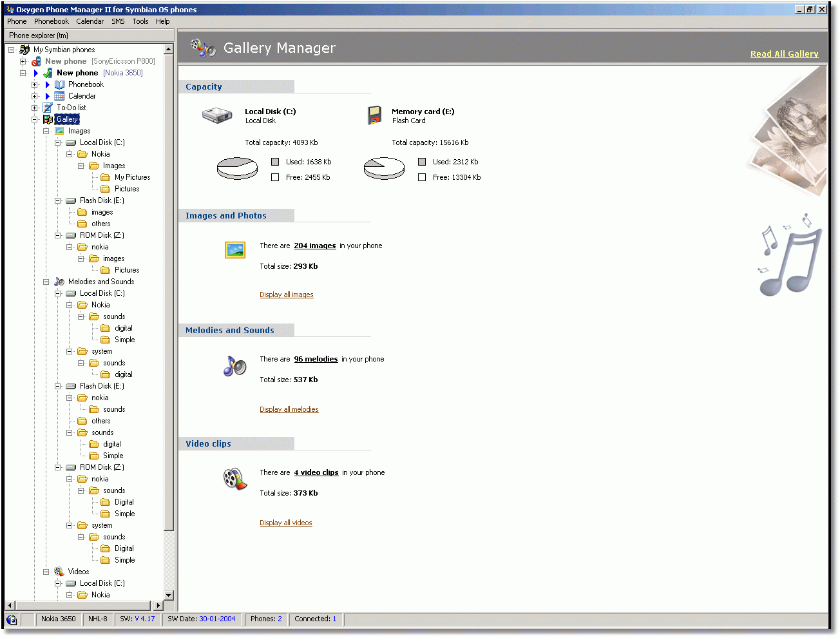Select the My Pictures folder label
This screenshot has width=840, height=638.
133,177
